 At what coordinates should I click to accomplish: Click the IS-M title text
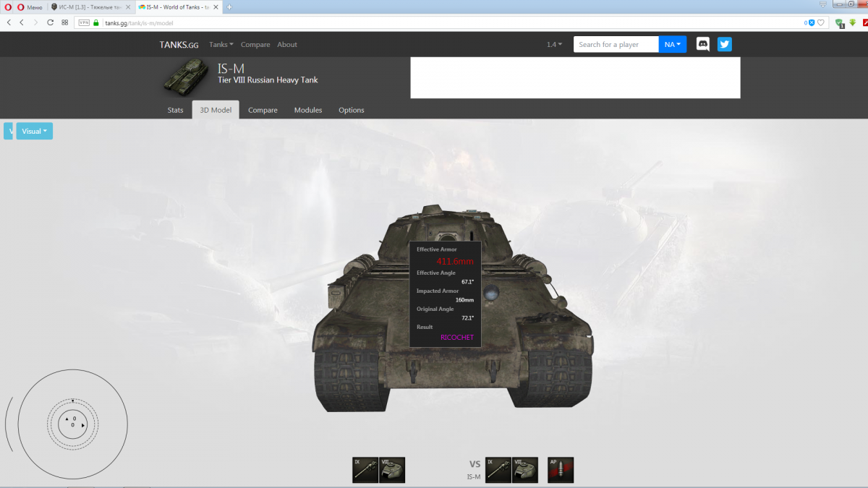click(x=231, y=68)
